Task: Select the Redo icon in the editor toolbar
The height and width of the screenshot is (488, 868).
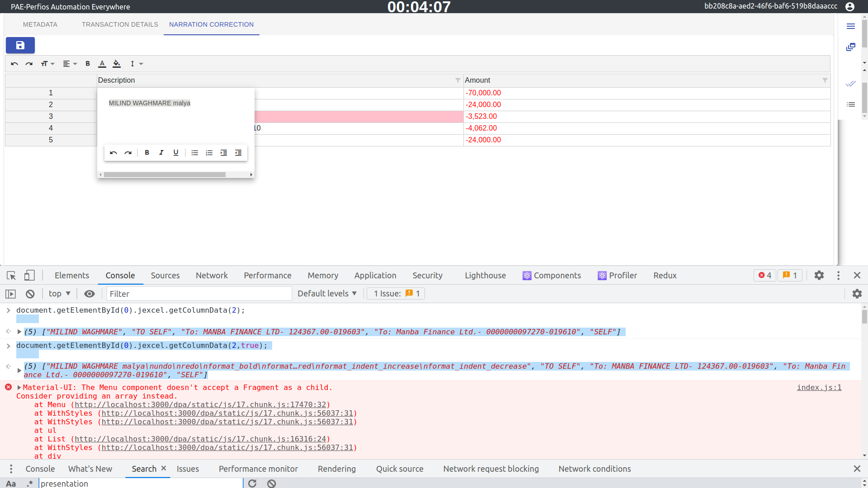Action: 29,64
